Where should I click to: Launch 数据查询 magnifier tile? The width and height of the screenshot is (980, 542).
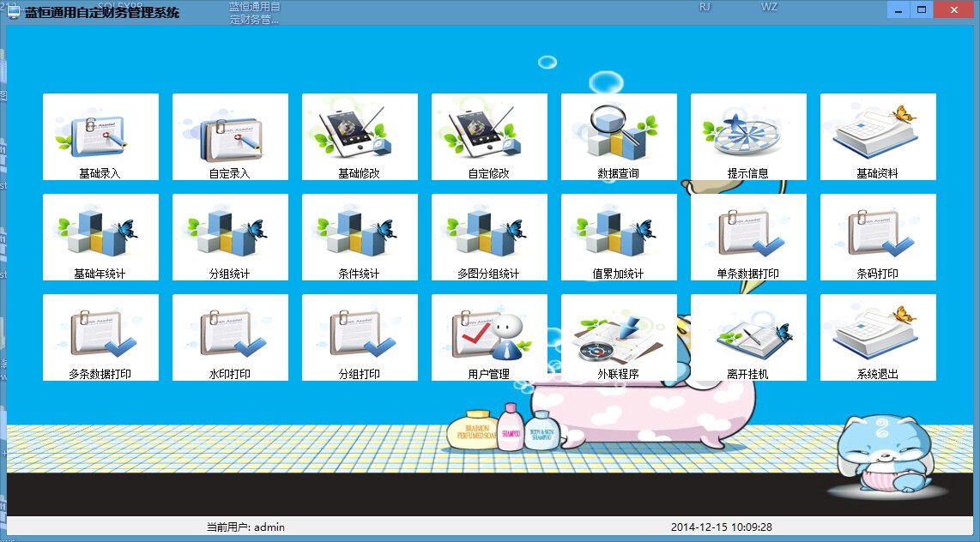[619, 136]
